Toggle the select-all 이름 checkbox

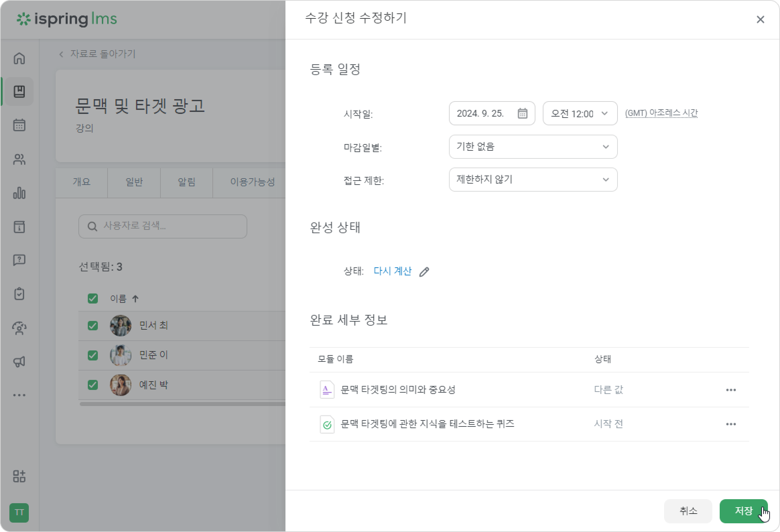[x=92, y=298]
